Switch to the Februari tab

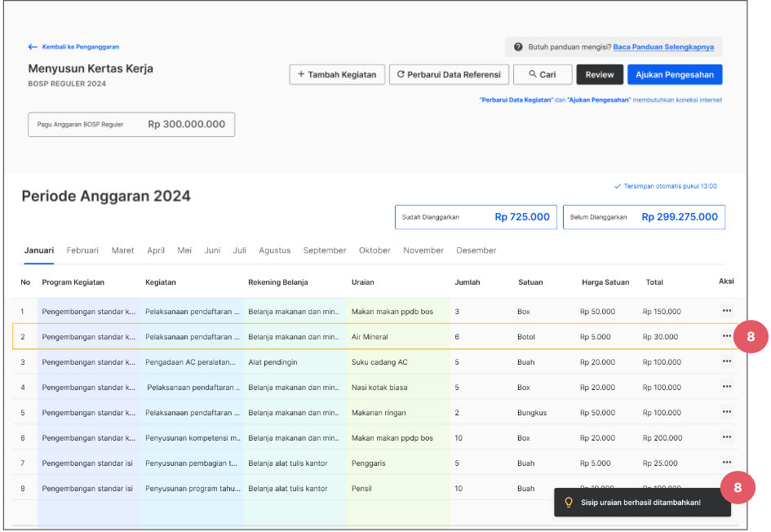click(82, 250)
